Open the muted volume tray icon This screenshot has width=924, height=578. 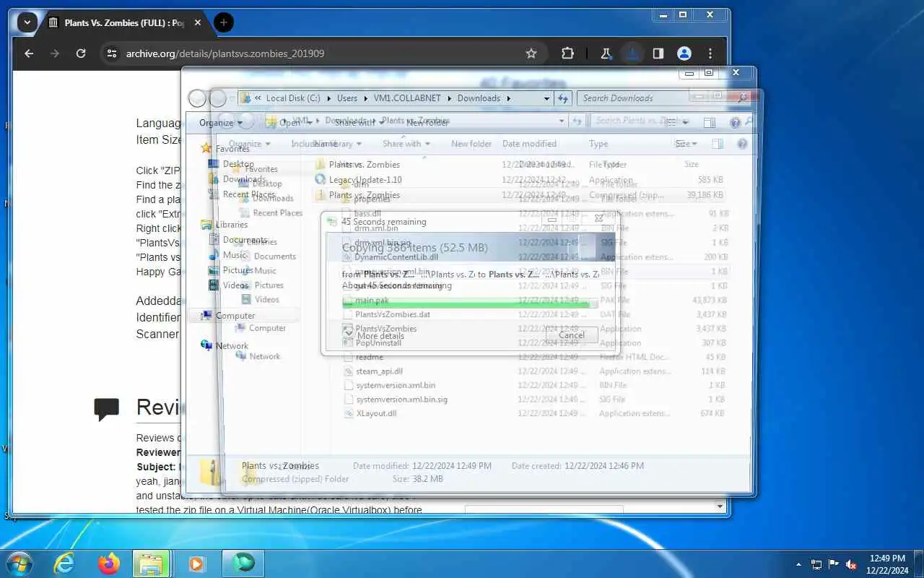pyautogui.click(x=851, y=564)
